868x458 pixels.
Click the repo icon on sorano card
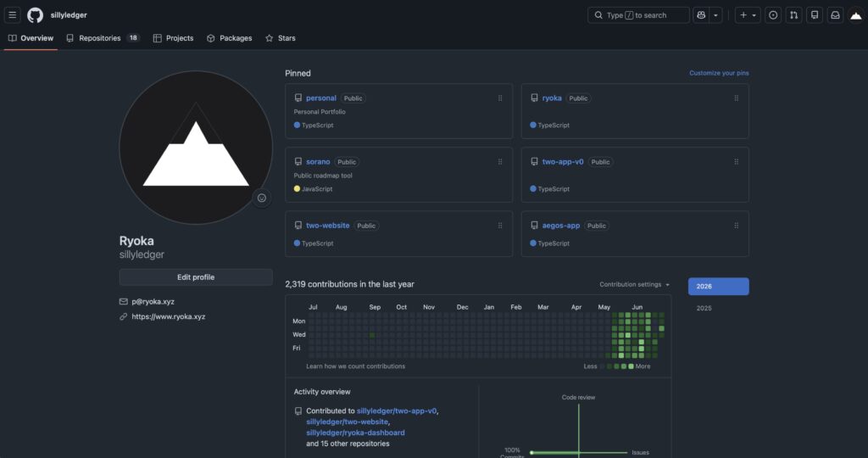point(298,162)
